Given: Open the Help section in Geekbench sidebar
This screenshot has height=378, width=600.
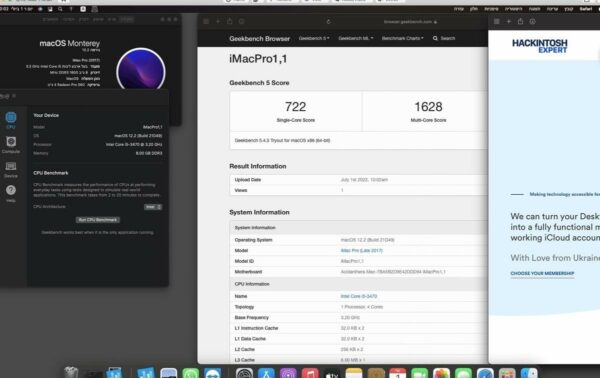Looking at the screenshot, I should [11, 193].
